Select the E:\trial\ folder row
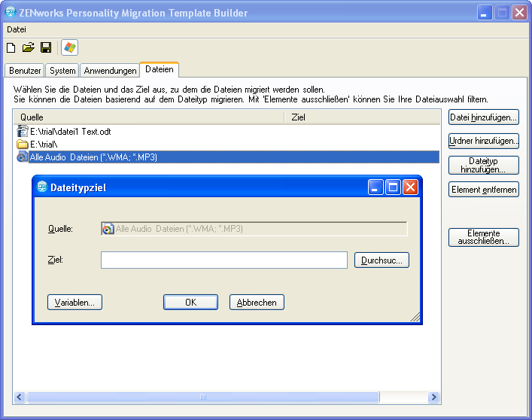The width and height of the screenshot is (532, 420). [x=228, y=145]
